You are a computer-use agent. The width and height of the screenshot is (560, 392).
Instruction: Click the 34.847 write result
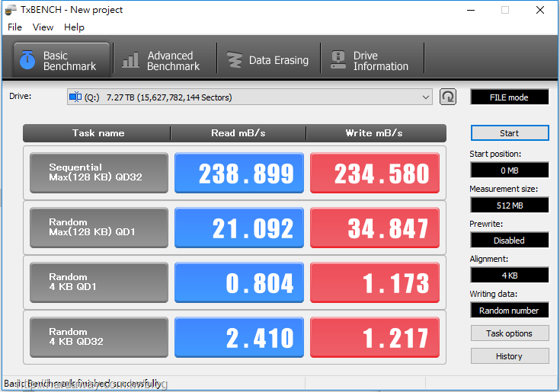[x=375, y=228]
